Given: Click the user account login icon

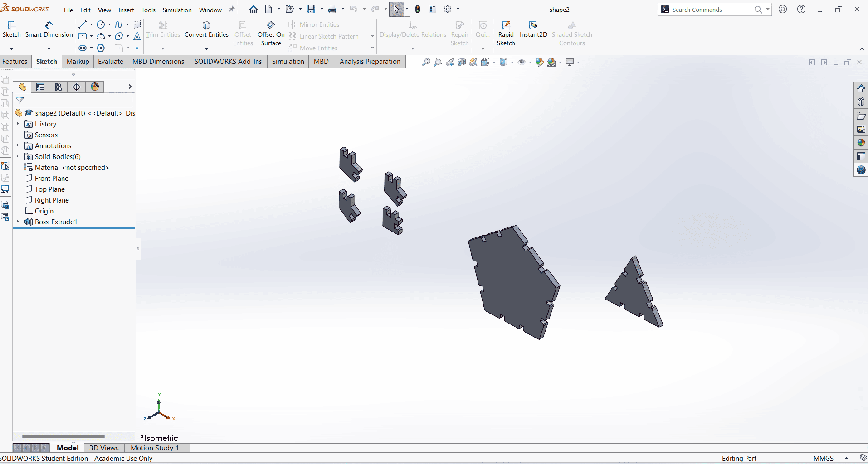Looking at the screenshot, I should pyautogui.click(x=783, y=9).
